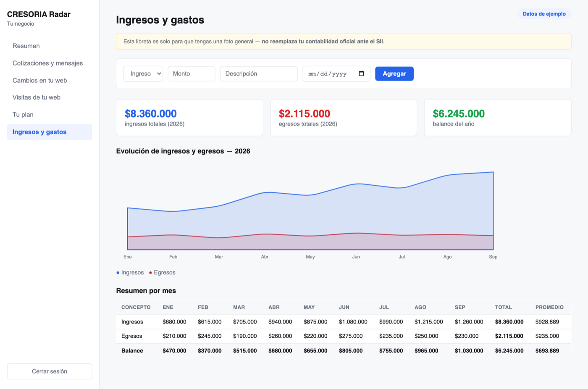This screenshot has width=588, height=389.
Task: Click the CONCEPTO column header
Action: [x=136, y=308]
